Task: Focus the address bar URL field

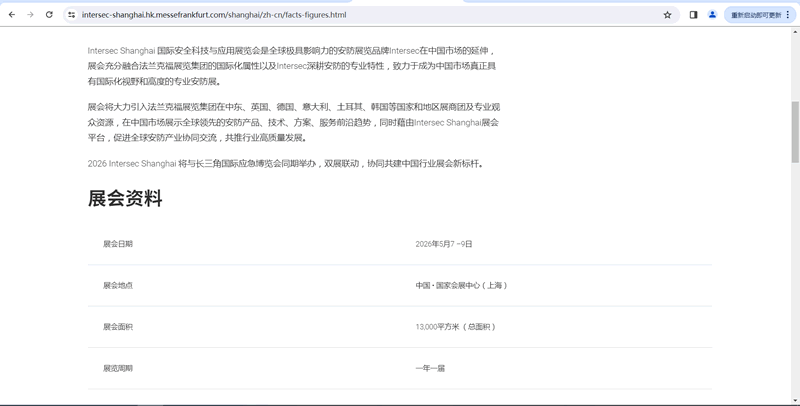Action: (300, 15)
